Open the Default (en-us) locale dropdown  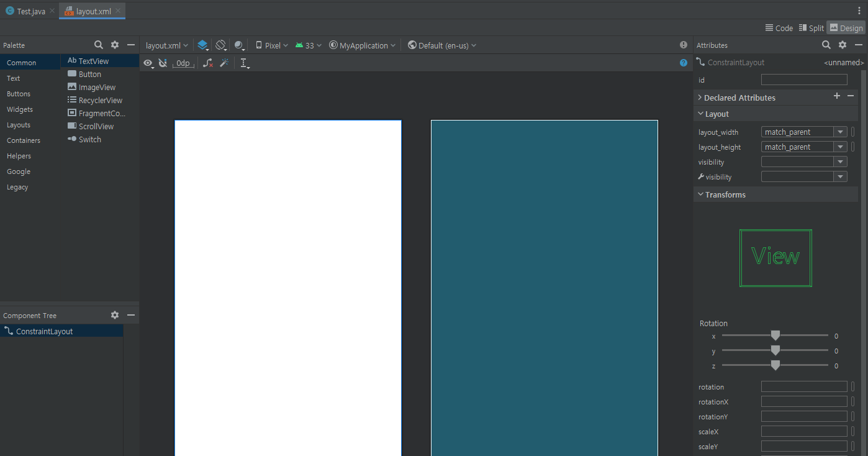tap(442, 45)
